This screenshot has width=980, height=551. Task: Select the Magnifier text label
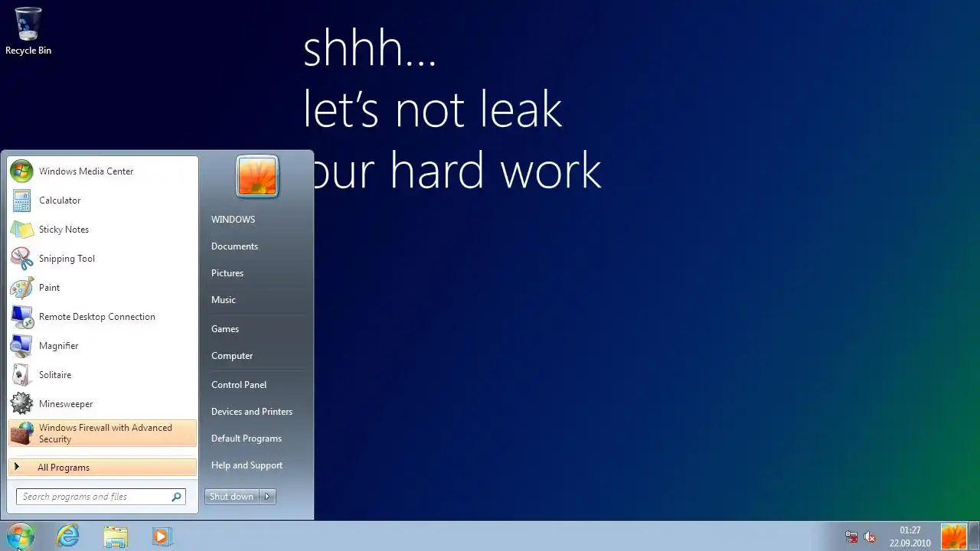click(x=59, y=346)
